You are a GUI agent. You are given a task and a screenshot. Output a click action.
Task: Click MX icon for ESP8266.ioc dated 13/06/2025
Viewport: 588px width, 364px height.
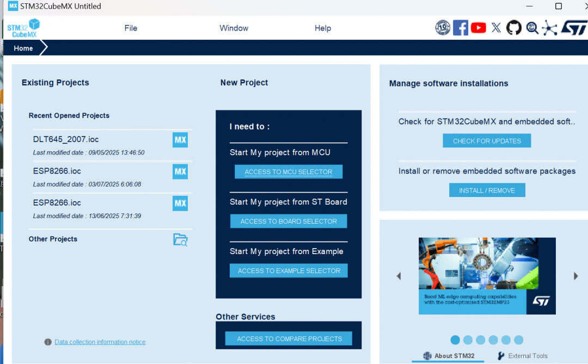[x=180, y=203]
